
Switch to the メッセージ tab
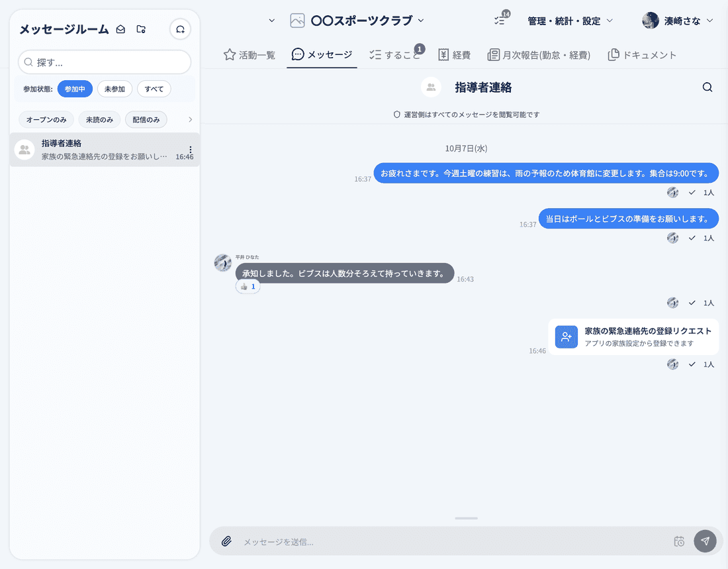coord(322,55)
